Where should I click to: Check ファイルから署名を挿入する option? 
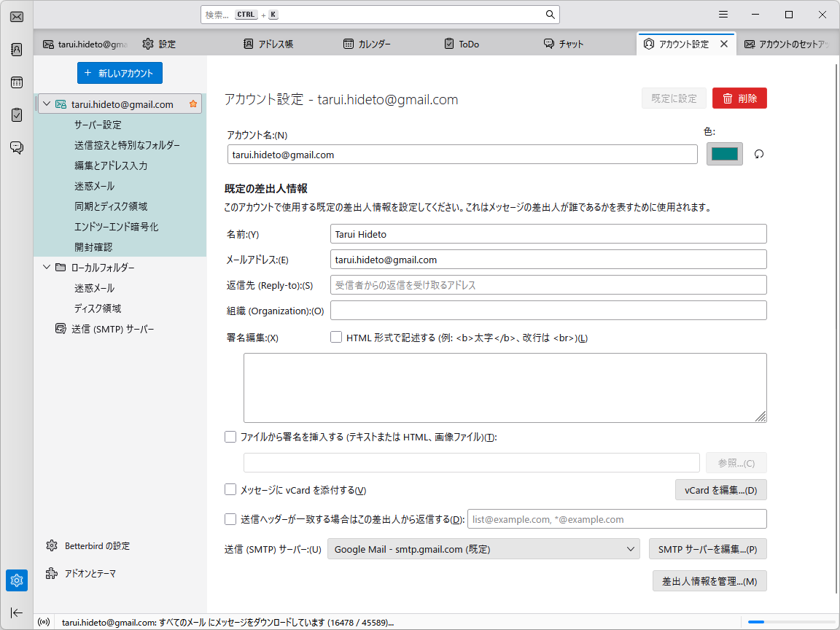230,437
